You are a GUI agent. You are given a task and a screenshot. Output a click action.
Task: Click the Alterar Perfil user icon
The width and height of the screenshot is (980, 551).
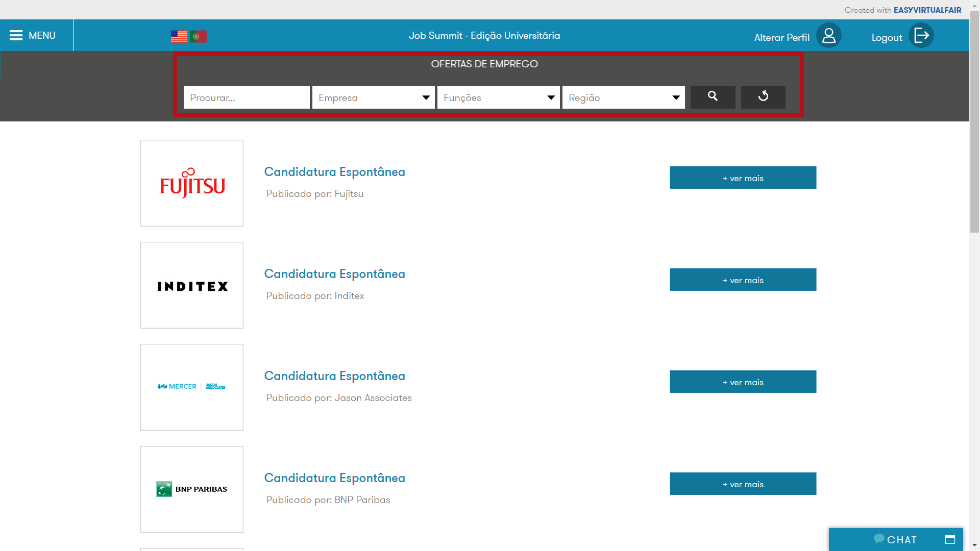tap(828, 36)
